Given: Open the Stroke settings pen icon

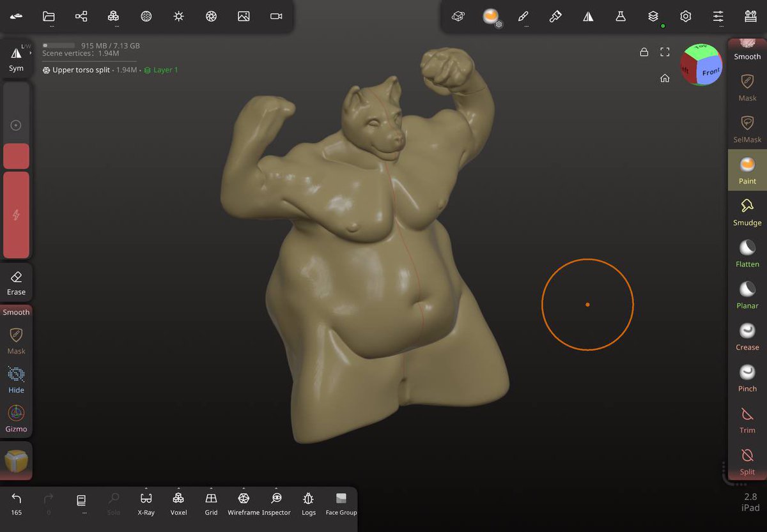Looking at the screenshot, I should coord(523,17).
